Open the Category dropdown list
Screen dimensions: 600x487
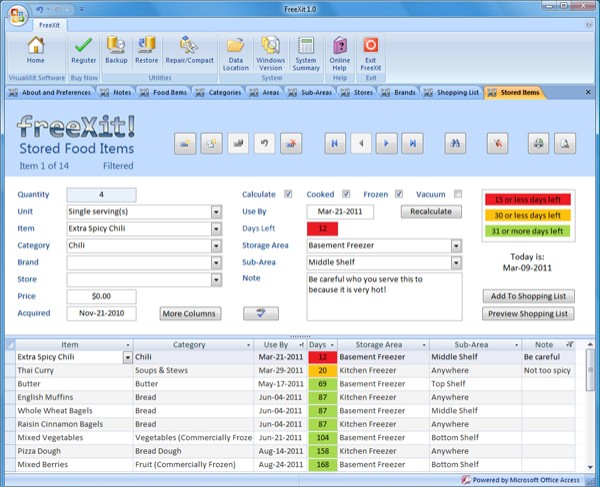pyautogui.click(x=216, y=246)
